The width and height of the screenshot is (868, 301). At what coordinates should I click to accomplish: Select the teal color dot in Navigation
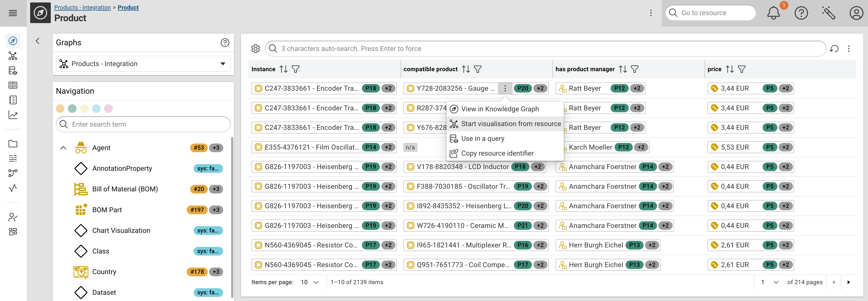pyautogui.click(x=72, y=108)
